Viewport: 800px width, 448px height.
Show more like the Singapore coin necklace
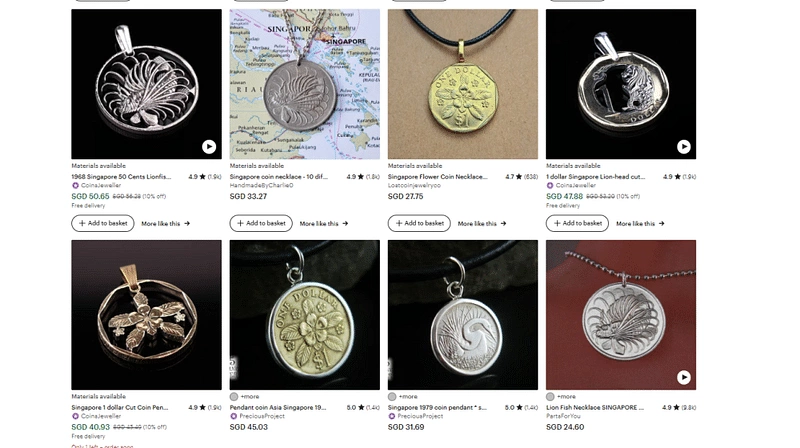323,223
